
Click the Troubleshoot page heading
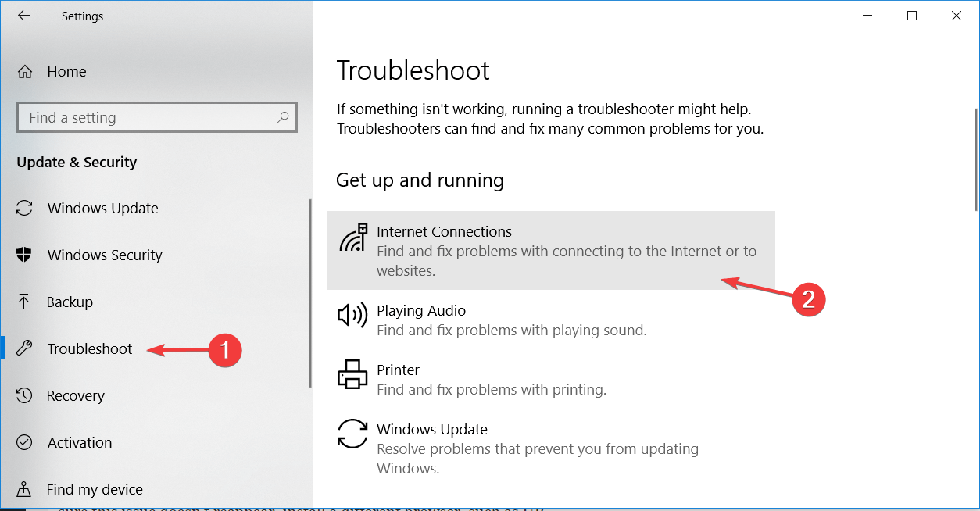click(x=413, y=70)
